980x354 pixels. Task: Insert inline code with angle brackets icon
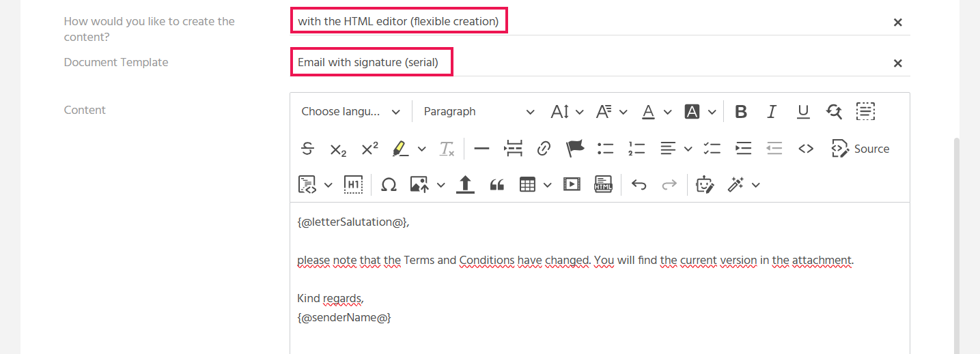point(806,149)
